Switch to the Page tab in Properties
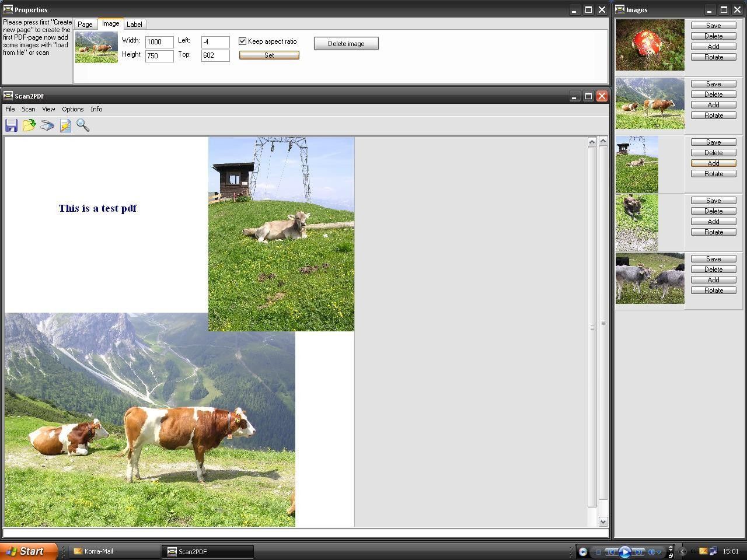 tap(85, 24)
